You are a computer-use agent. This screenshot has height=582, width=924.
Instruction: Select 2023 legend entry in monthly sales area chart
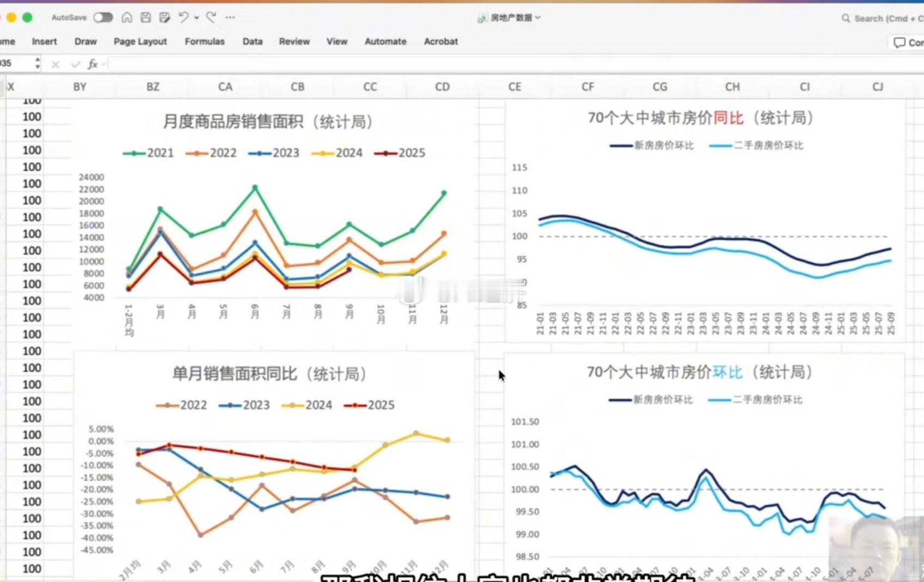tap(274, 153)
